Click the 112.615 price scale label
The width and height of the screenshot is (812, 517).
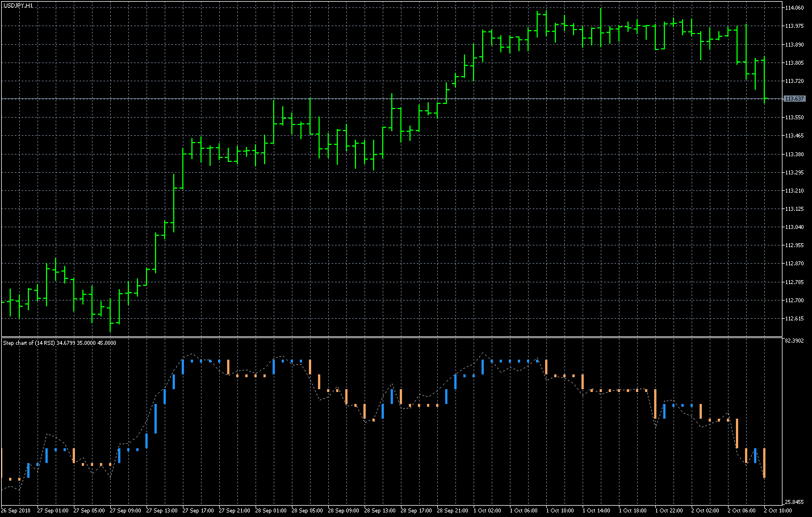tap(794, 318)
